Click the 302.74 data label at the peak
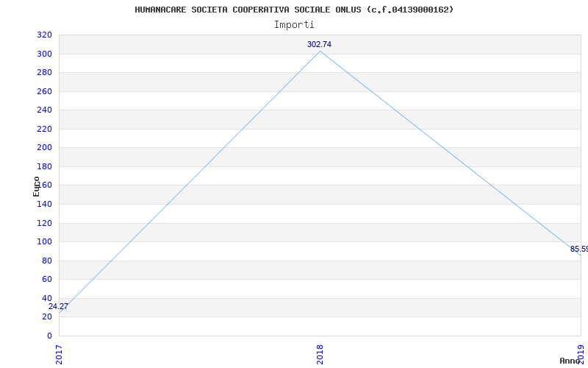This screenshot has width=588, height=368. pyautogui.click(x=319, y=44)
